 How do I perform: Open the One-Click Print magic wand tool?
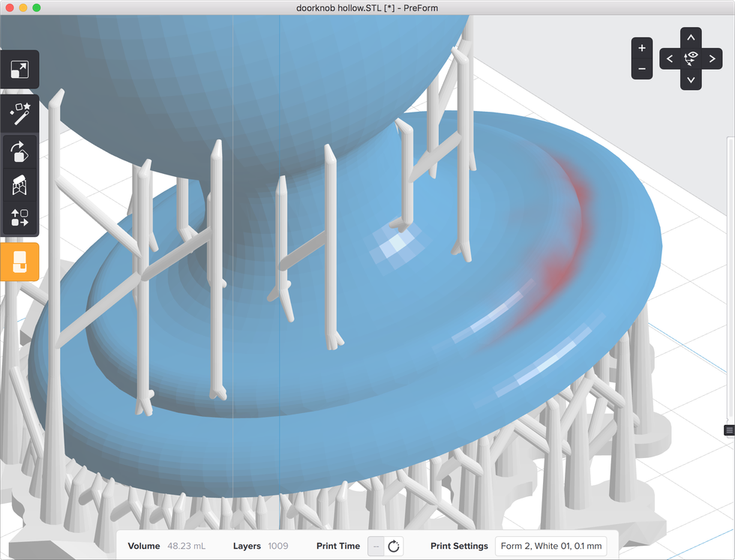[19, 115]
